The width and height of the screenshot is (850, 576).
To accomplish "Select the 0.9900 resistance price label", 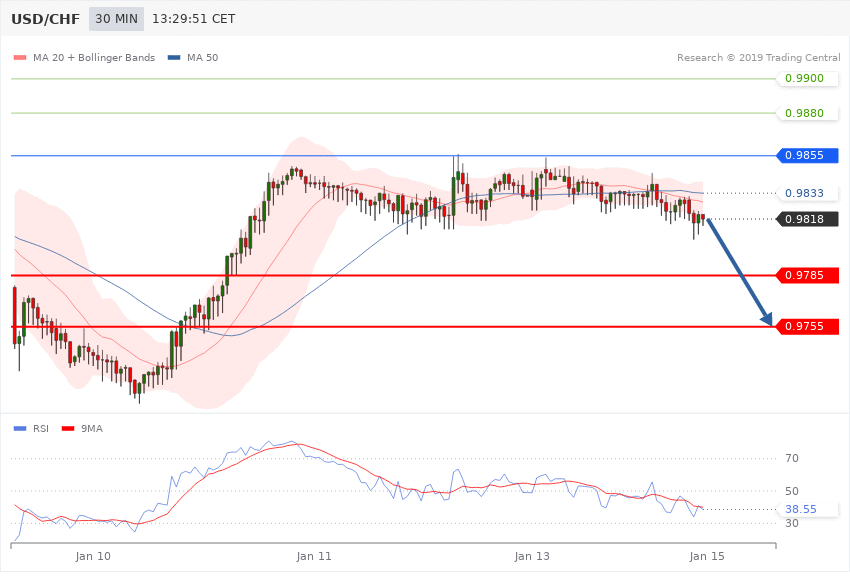I will [808, 78].
